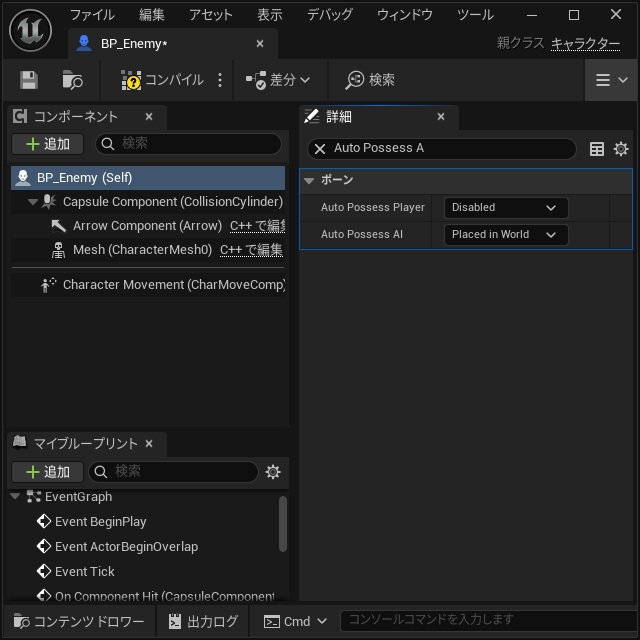The image size is (640, 640).
Task: Open the コンテンツドロワー content drawer
Action: click(x=79, y=621)
